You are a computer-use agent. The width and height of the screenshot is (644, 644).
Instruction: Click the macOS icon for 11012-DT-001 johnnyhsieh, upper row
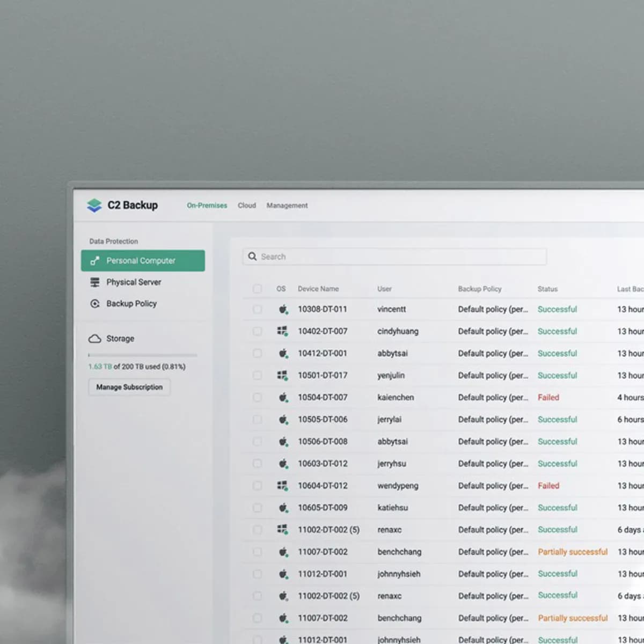coord(283,574)
